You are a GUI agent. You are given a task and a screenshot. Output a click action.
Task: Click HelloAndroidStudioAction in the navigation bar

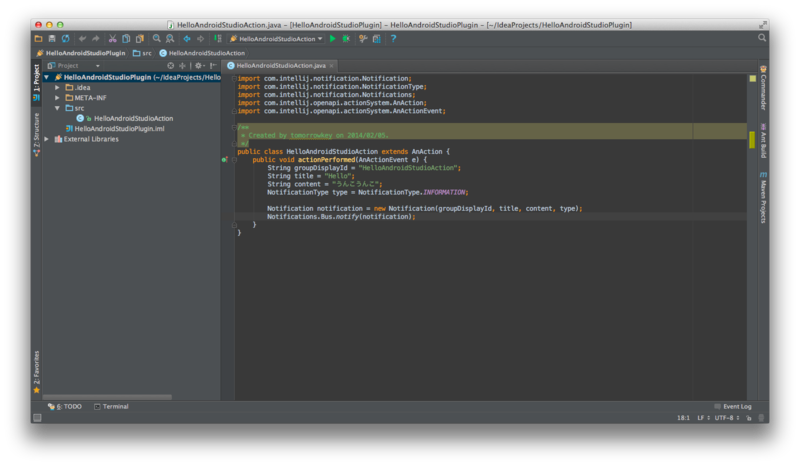click(202, 53)
